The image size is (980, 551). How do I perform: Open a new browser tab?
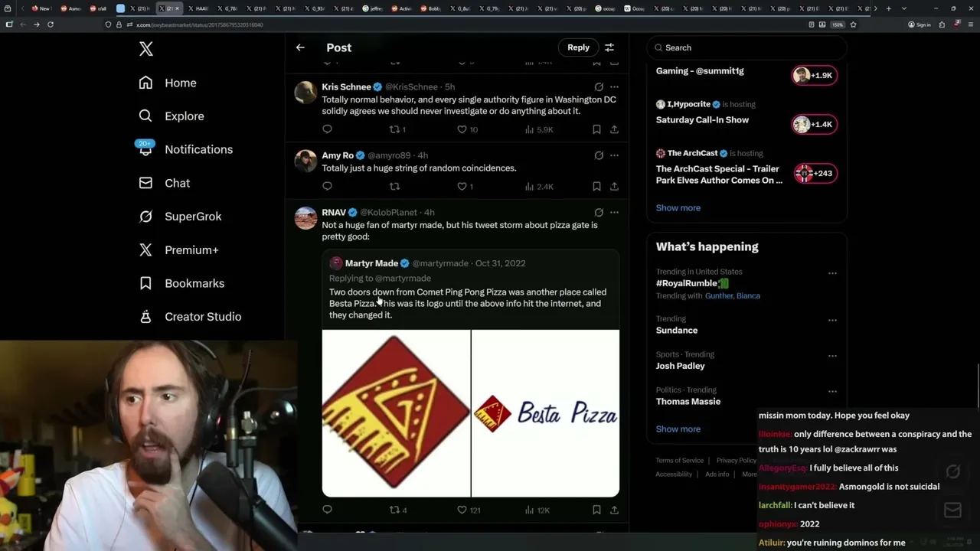click(x=888, y=8)
